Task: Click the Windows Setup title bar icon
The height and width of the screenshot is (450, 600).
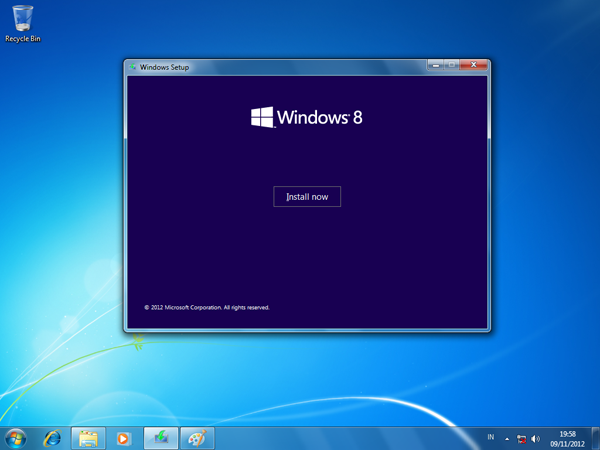Action: [x=132, y=67]
